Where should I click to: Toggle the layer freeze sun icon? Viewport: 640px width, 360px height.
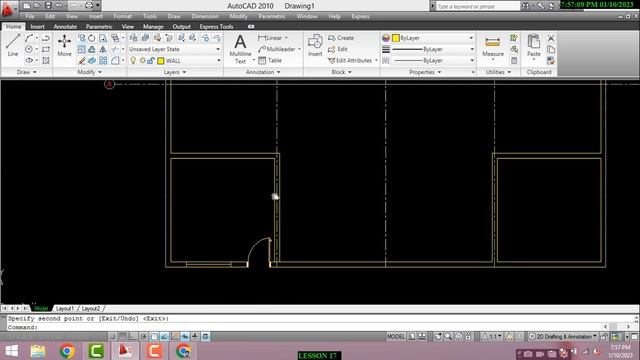pyautogui.click(x=142, y=60)
